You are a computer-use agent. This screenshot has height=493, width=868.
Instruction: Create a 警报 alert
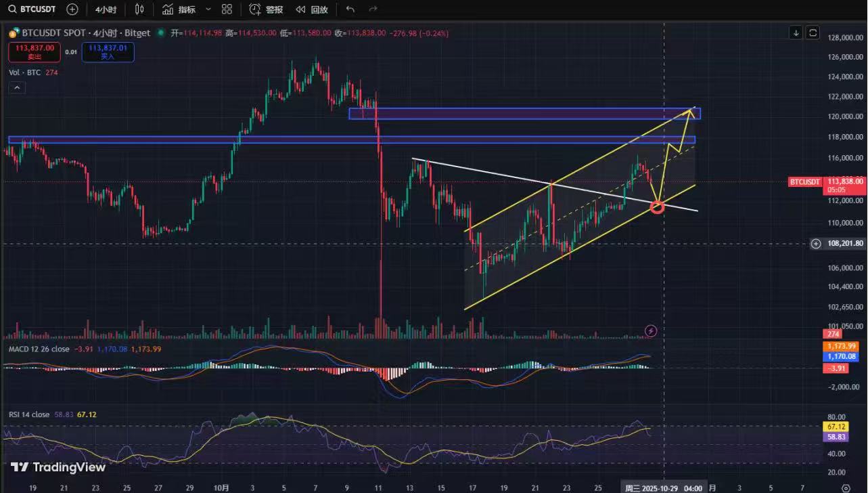pos(266,9)
